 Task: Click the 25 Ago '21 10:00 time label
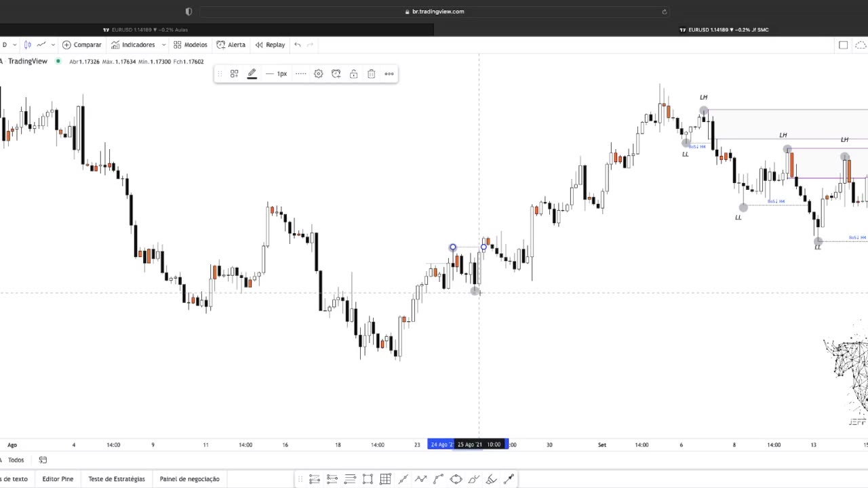479,445
